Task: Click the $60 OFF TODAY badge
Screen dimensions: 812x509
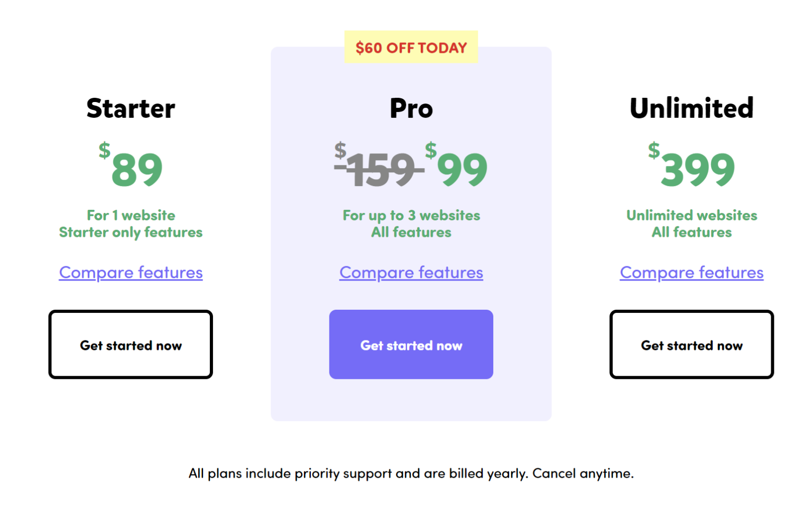Action: pos(411,48)
